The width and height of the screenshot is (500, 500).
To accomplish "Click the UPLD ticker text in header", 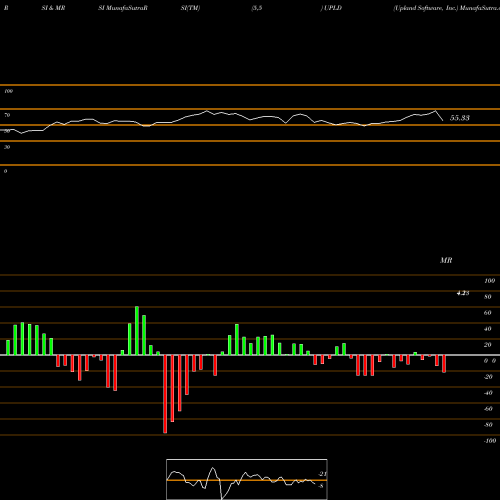I will pyautogui.click(x=333, y=8).
